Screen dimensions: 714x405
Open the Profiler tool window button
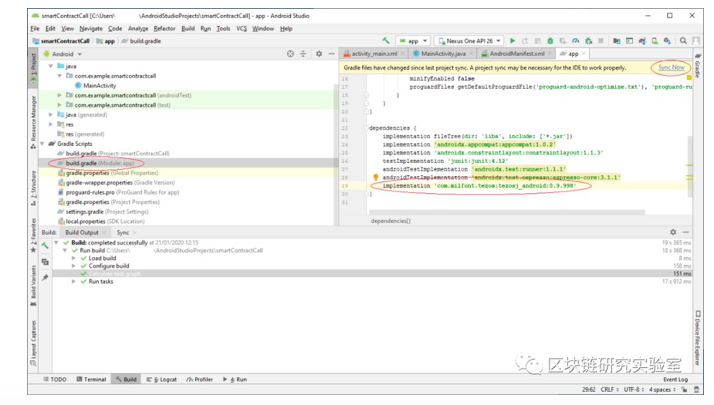[199, 379]
